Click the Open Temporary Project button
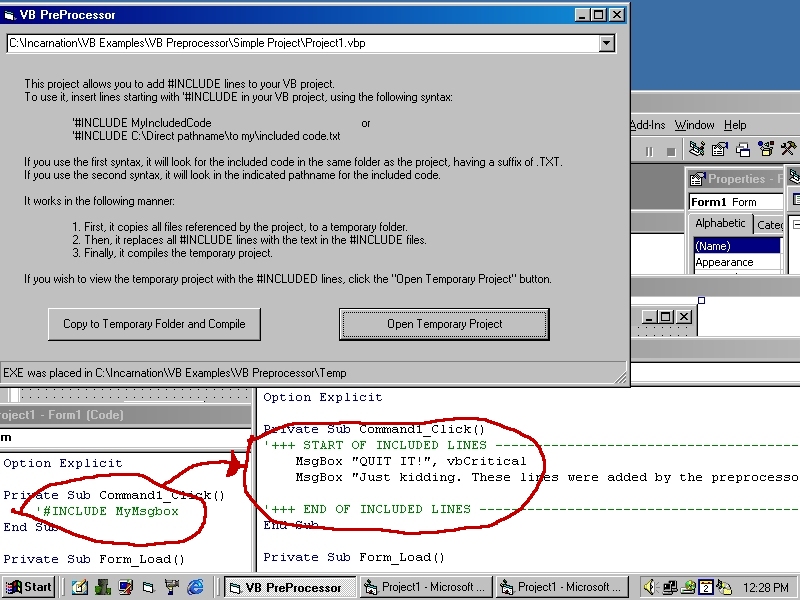 point(444,324)
